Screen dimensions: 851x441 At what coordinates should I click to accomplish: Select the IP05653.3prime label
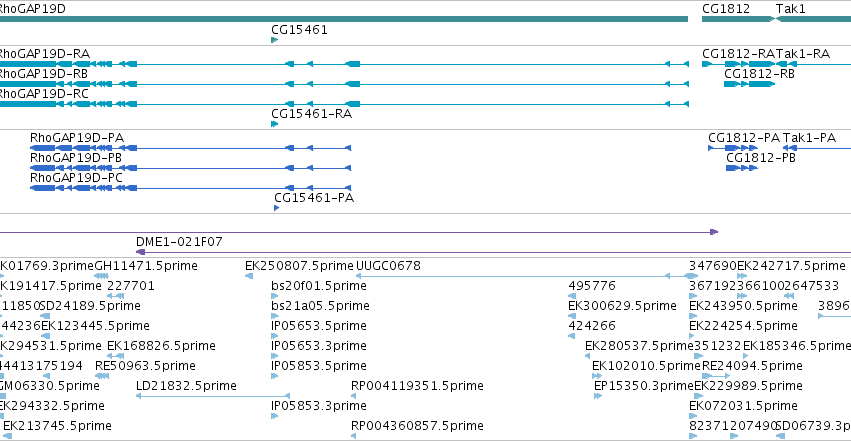pyautogui.click(x=319, y=346)
